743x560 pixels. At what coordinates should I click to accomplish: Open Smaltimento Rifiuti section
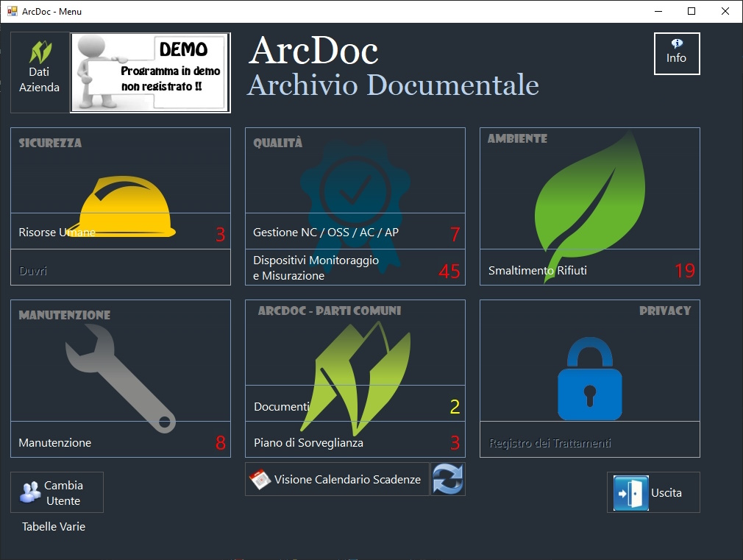coord(590,267)
